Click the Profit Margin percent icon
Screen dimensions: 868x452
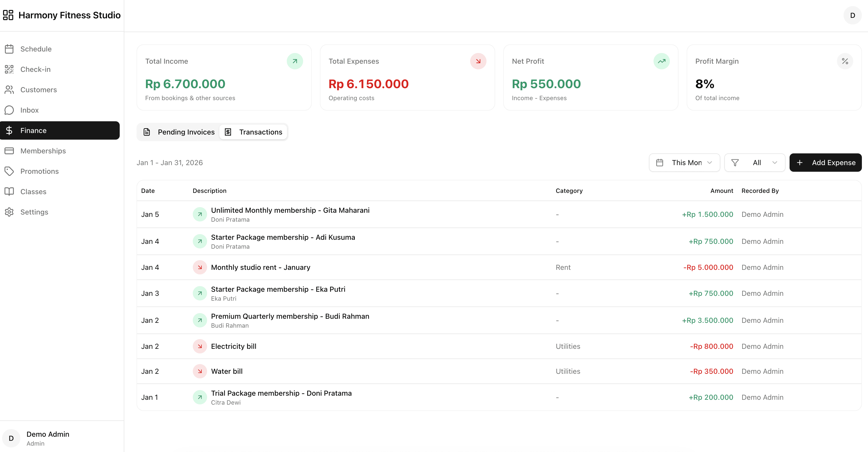point(845,61)
